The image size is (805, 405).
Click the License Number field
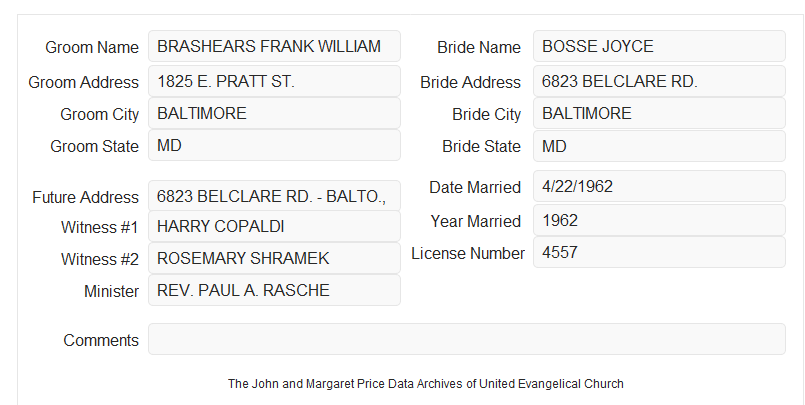point(659,252)
